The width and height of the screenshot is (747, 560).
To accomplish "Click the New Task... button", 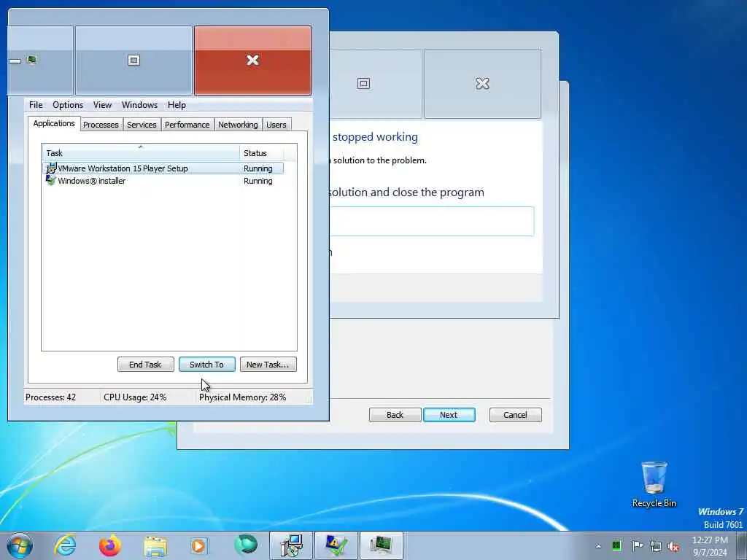I will [268, 365].
